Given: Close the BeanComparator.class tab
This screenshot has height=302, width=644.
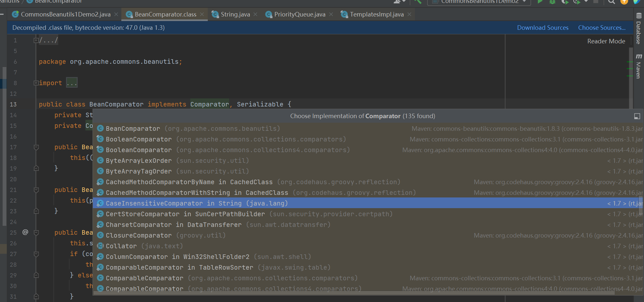Looking at the screenshot, I should pos(202,14).
